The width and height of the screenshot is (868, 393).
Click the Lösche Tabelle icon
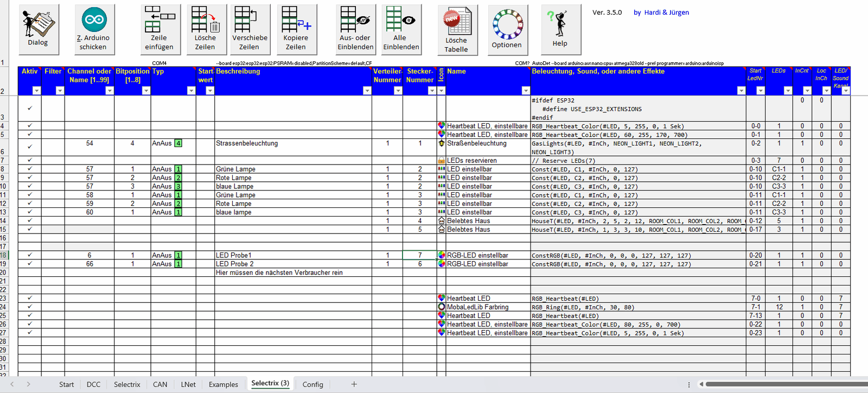(x=457, y=30)
